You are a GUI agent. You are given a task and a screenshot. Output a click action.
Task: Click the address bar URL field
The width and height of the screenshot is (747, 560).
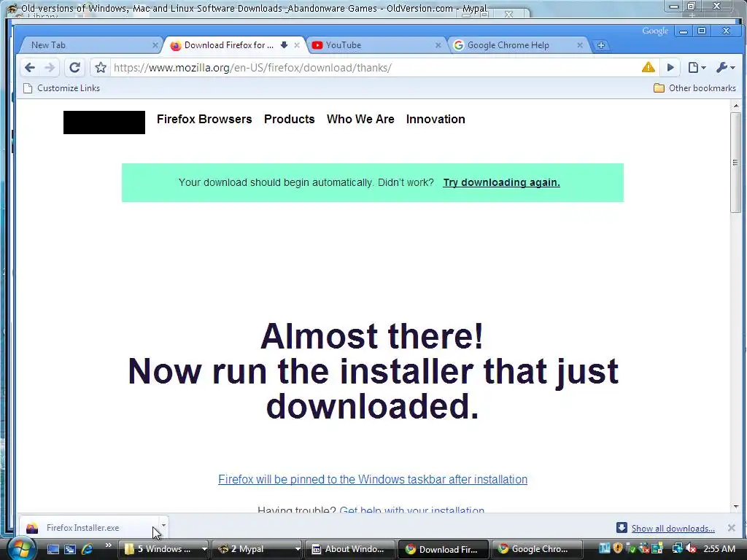click(x=374, y=68)
